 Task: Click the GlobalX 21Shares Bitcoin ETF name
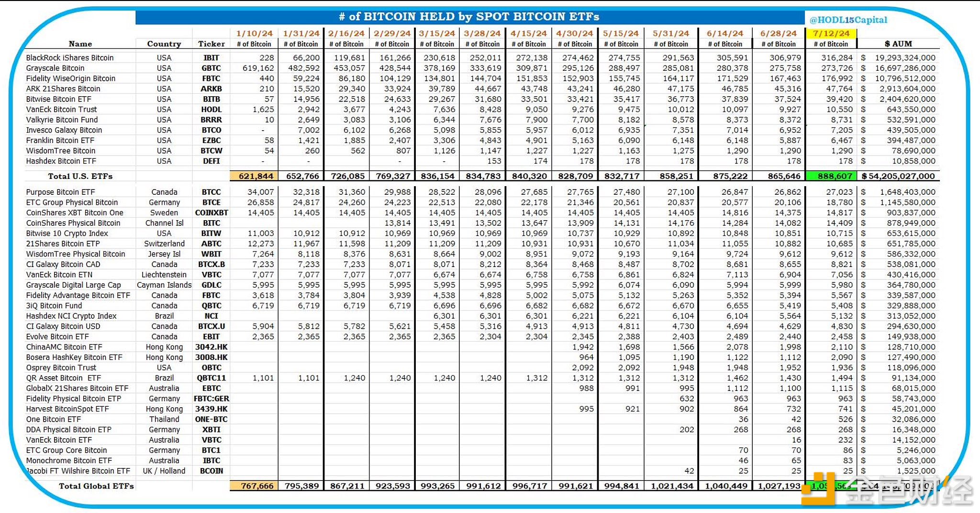click(x=77, y=389)
